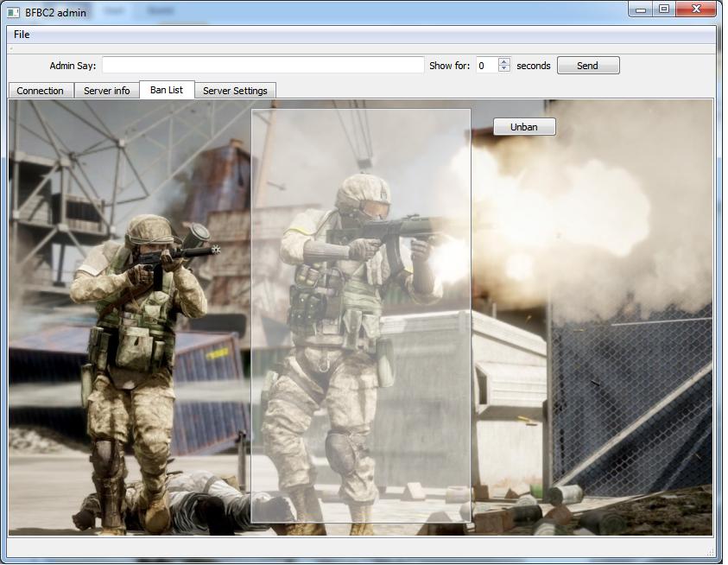728x565 pixels.
Task: Click inside the empty ban list box
Action: pyautogui.click(x=361, y=315)
